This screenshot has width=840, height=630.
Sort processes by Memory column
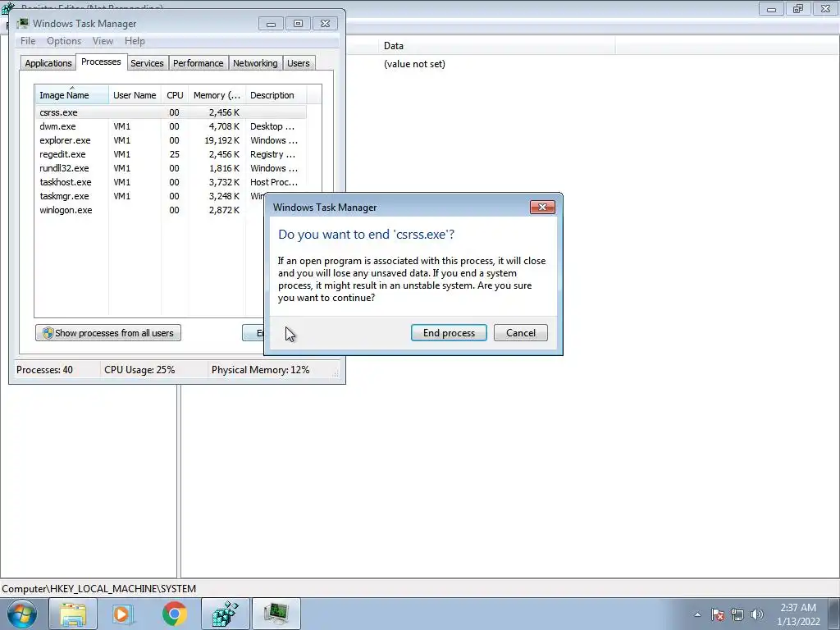[217, 95]
